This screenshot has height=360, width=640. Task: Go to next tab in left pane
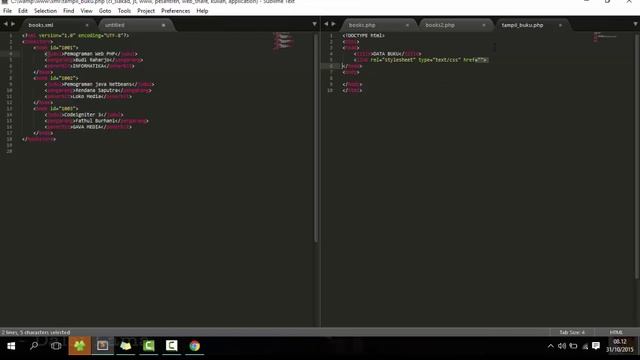13,24
